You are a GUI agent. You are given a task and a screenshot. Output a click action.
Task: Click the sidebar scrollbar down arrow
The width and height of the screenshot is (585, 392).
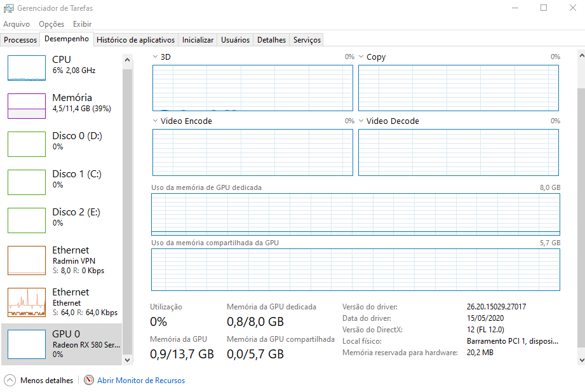tap(127, 360)
